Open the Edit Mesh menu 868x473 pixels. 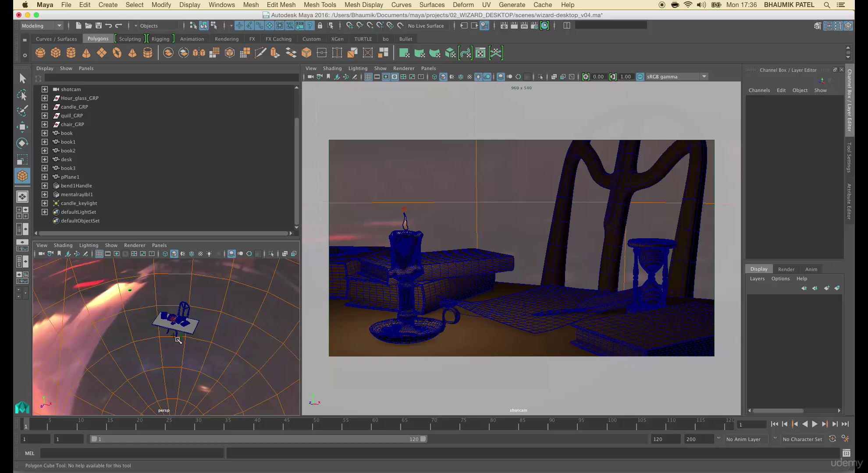pos(281,5)
